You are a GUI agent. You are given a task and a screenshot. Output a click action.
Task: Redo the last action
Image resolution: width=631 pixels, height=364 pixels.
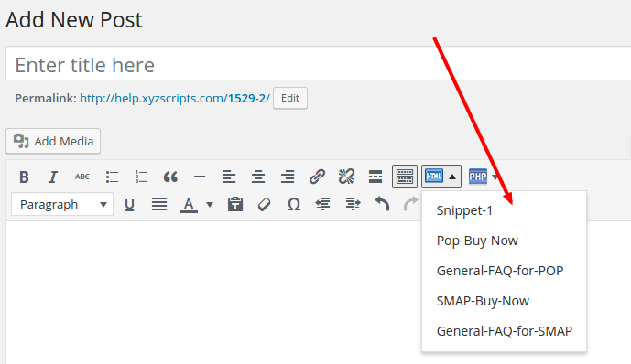point(411,205)
